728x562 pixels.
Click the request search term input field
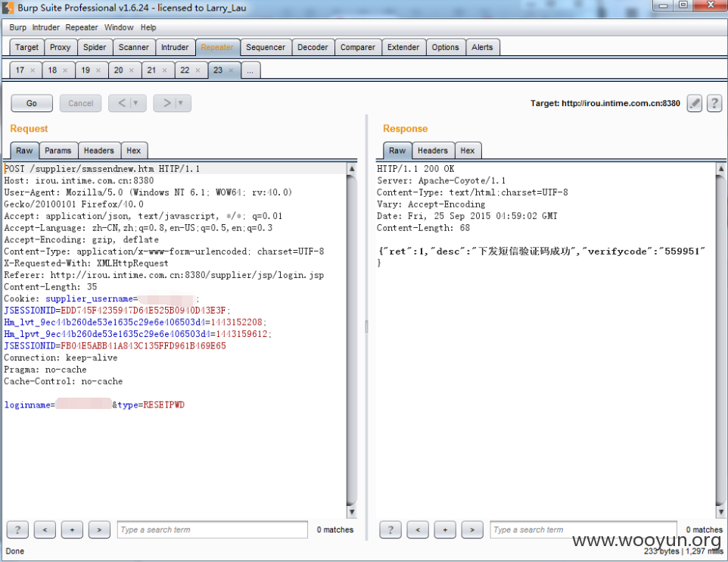coord(212,529)
